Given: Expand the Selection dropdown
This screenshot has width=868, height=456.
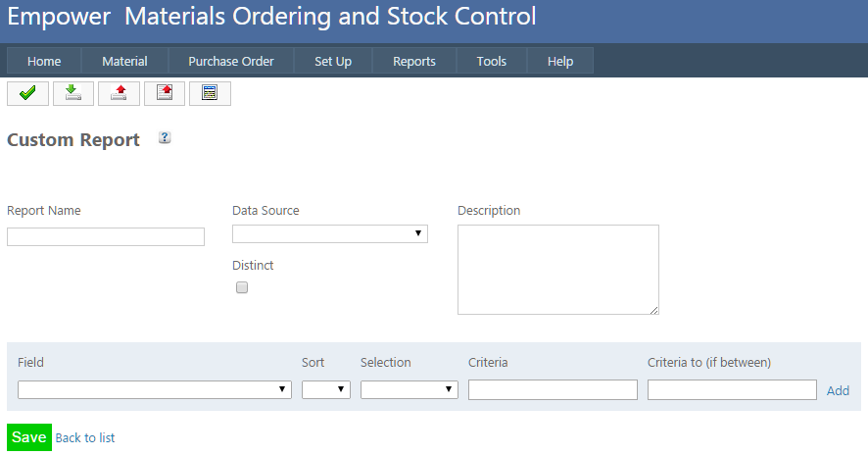Looking at the screenshot, I should pos(409,389).
